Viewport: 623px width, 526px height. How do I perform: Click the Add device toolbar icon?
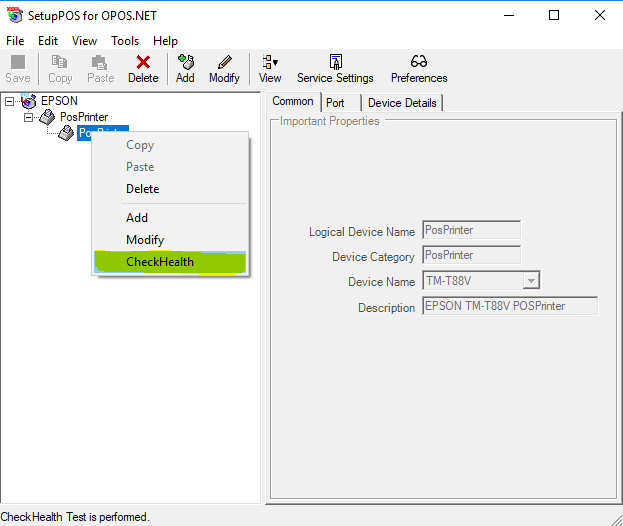(x=186, y=62)
